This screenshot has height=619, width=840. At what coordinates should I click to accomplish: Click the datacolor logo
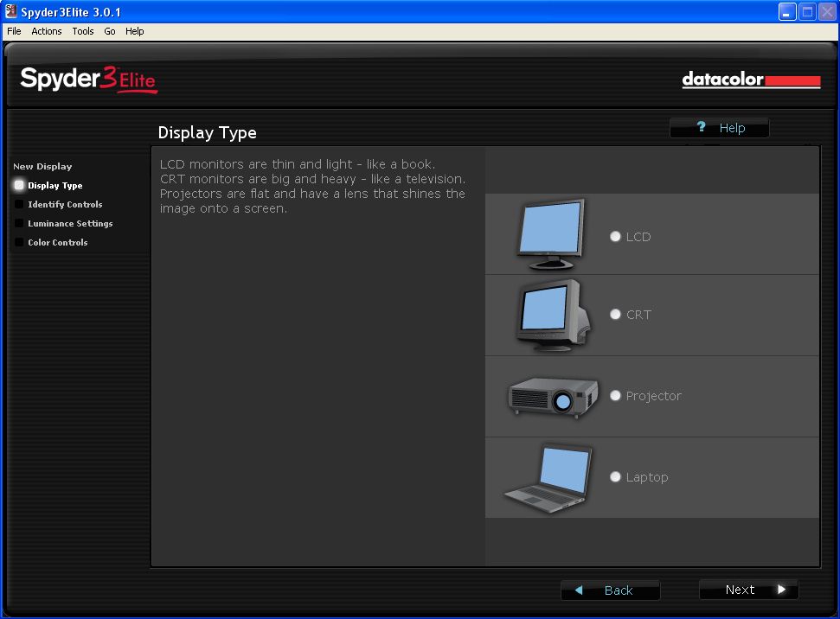[751, 80]
